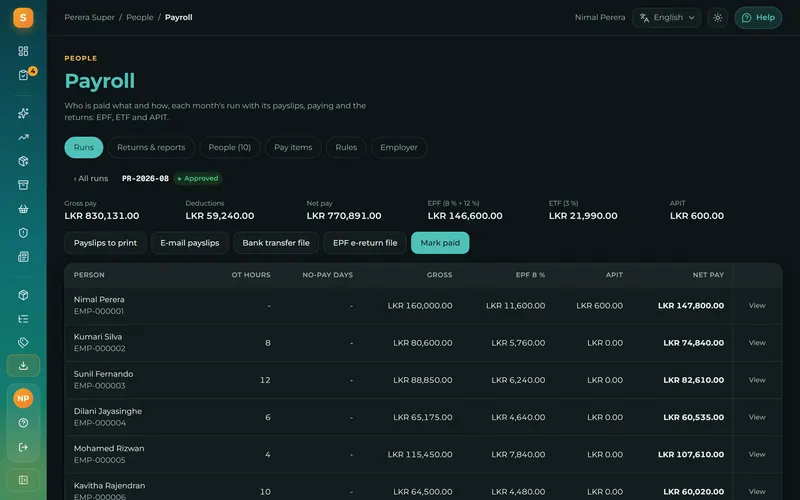Open the price tag icon in sidebar
The height and width of the screenshot is (500, 800).
pyautogui.click(x=23, y=342)
